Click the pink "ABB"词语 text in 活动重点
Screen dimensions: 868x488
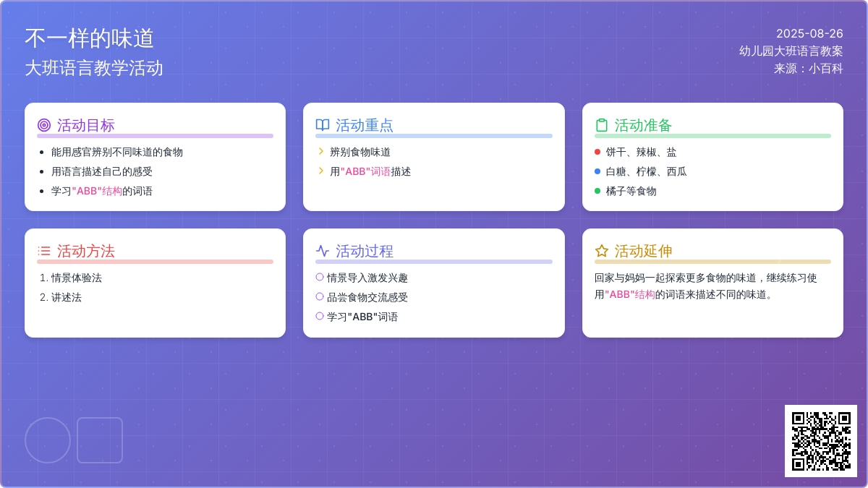tap(365, 171)
